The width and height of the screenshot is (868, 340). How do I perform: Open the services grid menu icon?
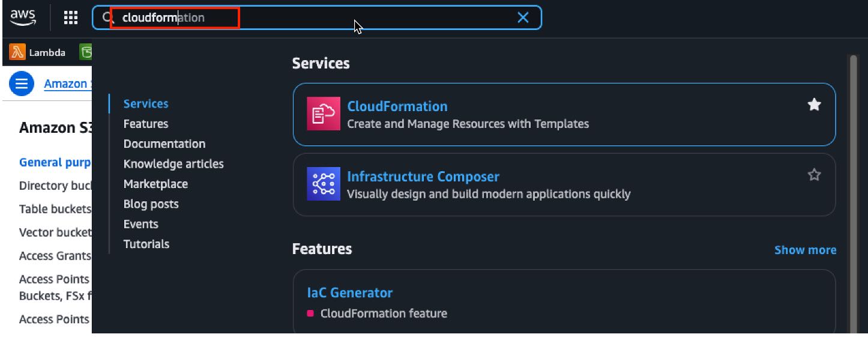pyautogui.click(x=71, y=18)
